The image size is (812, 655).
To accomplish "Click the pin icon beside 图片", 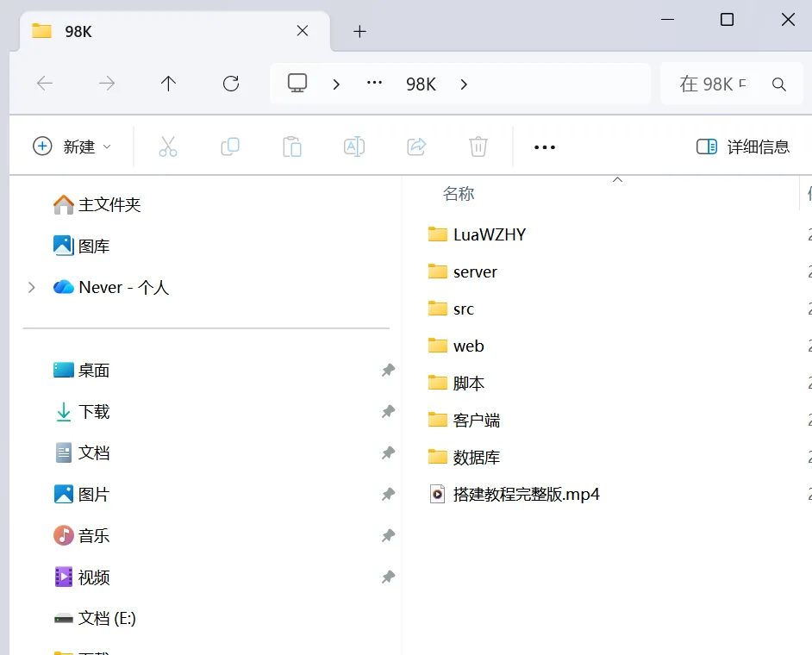I will pos(389,495).
